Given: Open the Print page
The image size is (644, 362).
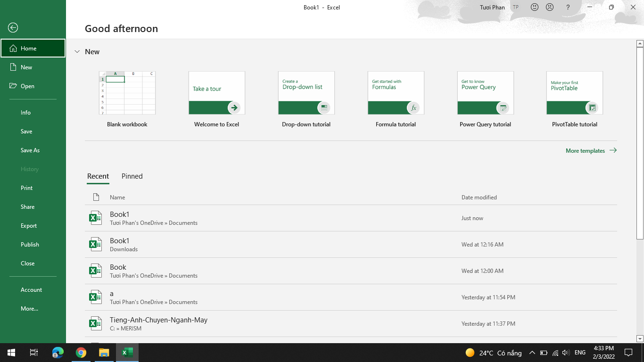Looking at the screenshot, I should click(x=33, y=188).
